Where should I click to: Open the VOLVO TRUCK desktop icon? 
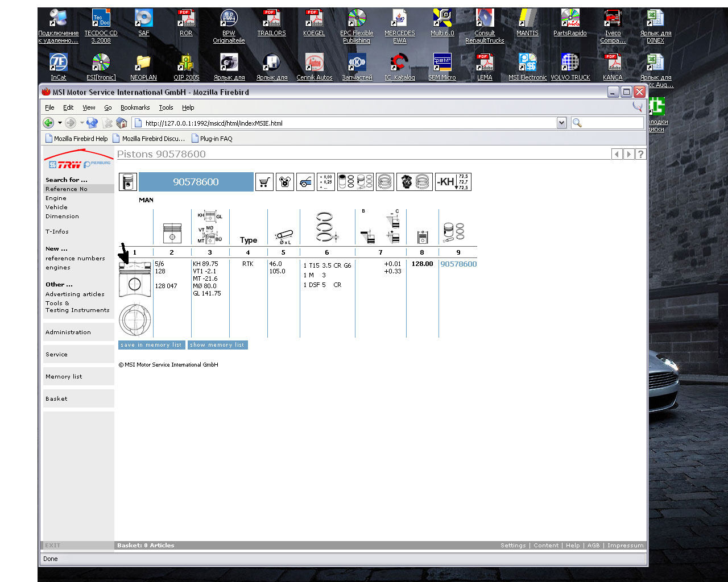click(570, 67)
